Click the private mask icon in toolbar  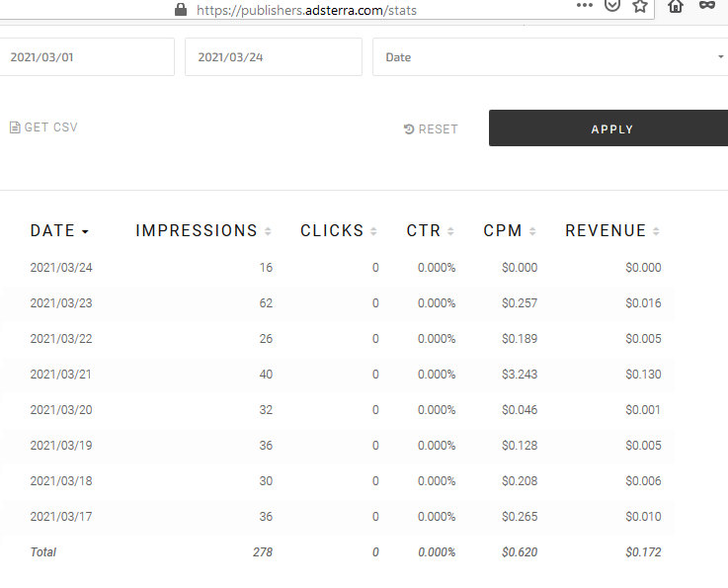click(x=707, y=6)
